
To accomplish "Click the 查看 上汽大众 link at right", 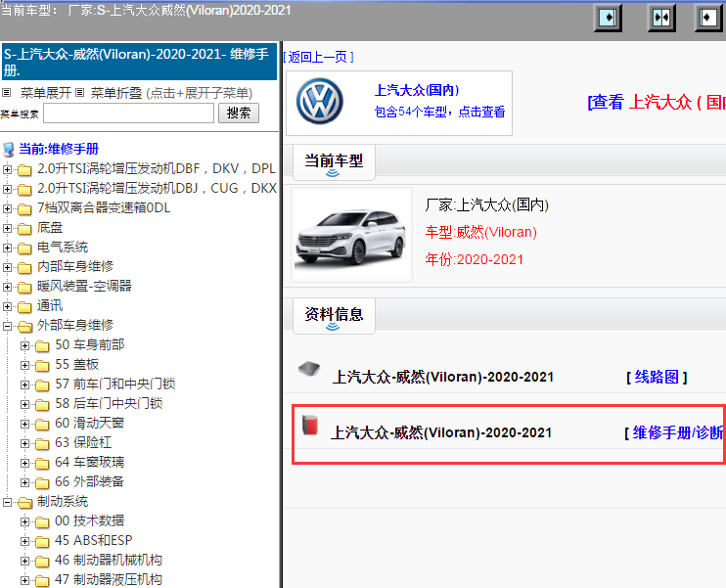I will [657, 102].
